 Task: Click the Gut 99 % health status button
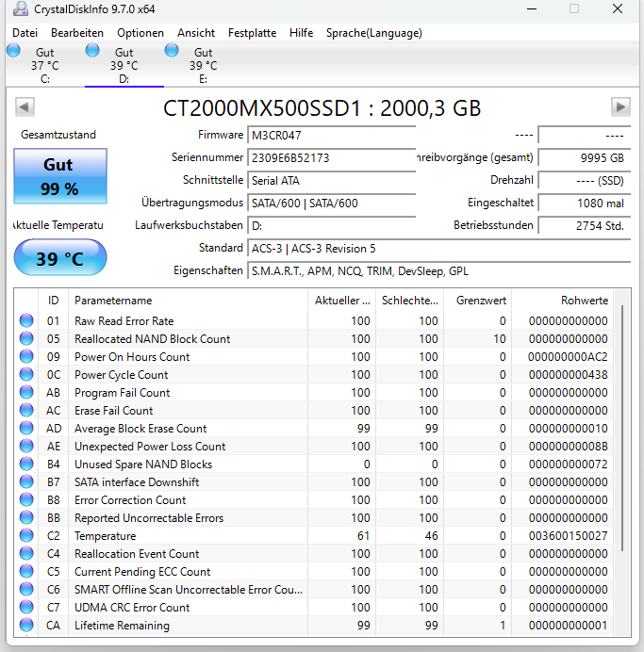coord(60,176)
